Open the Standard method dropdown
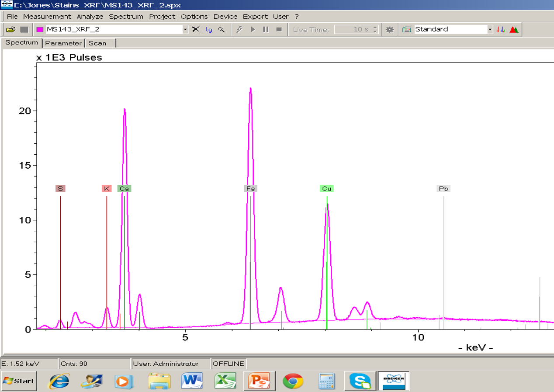The height and width of the screenshot is (392, 554). click(490, 30)
